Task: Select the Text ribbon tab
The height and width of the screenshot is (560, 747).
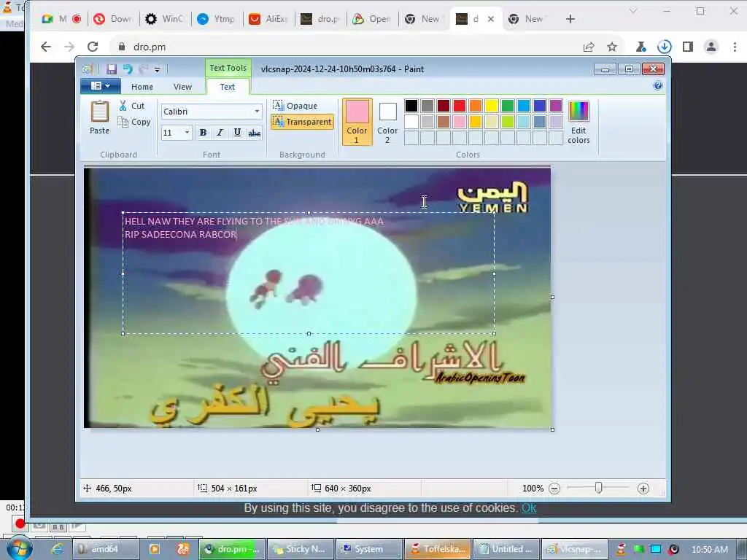Action: [228, 87]
